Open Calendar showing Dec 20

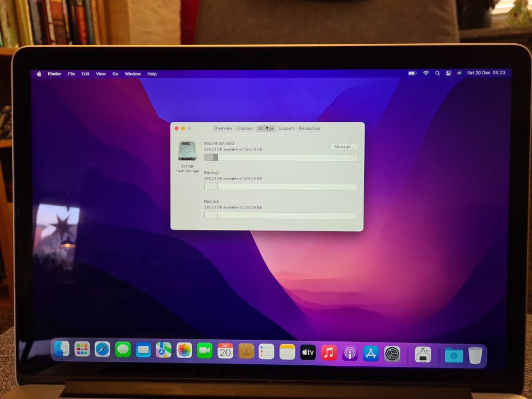226,351
